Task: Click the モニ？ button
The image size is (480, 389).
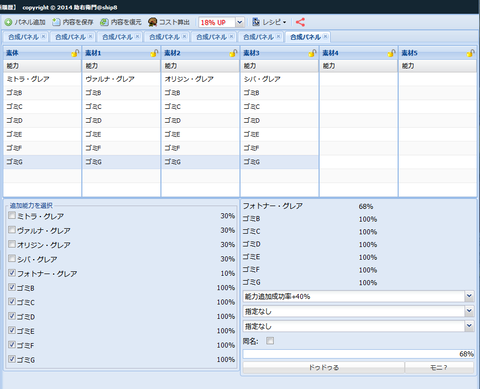Action: coord(439,368)
